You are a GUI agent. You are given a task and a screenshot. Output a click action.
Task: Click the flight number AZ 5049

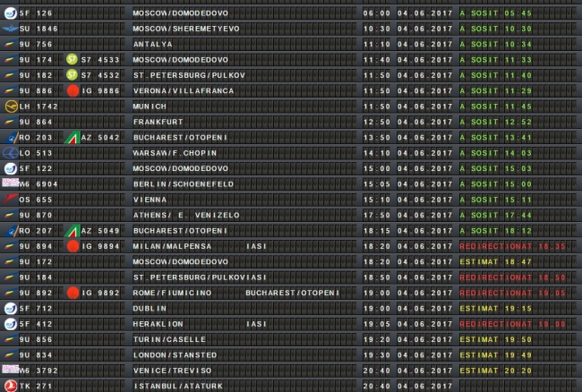[x=100, y=231]
